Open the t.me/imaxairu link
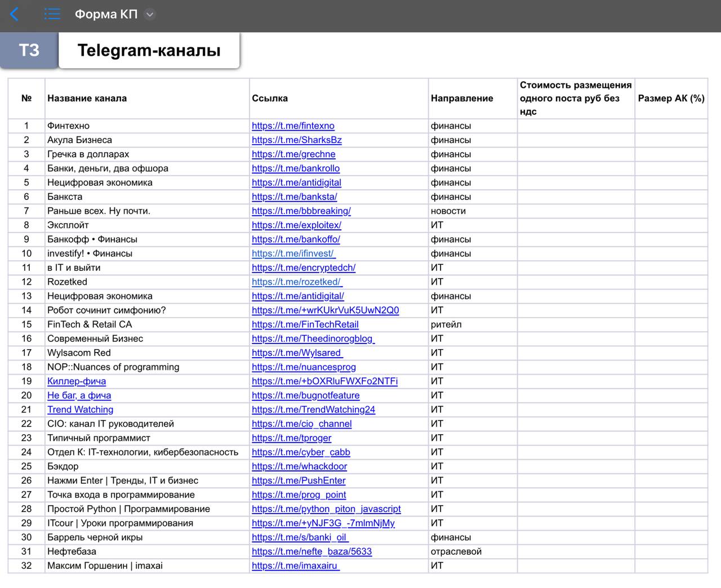The image size is (721, 588). coord(295,566)
